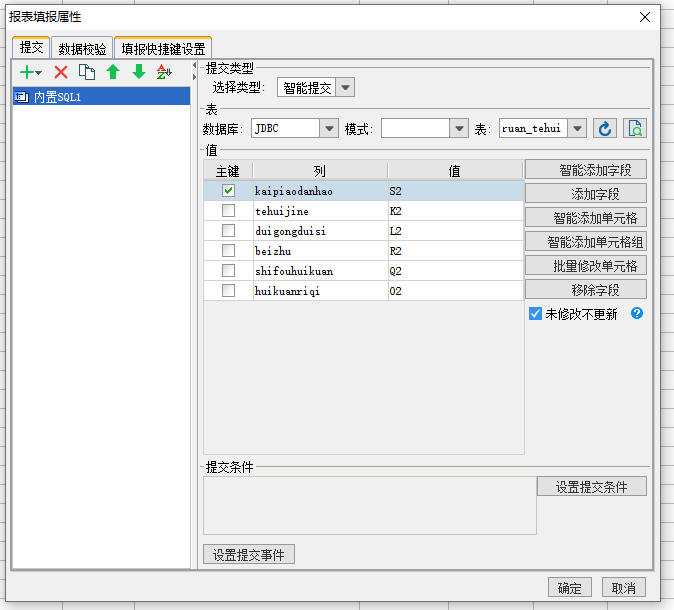
Task: Click the 移除字段 button
Action: pyautogui.click(x=586, y=290)
